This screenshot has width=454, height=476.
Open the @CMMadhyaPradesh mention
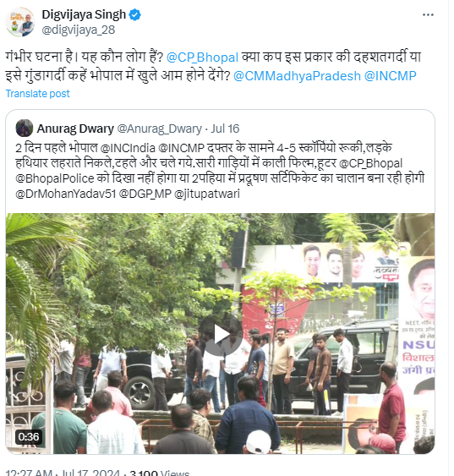tap(297, 76)
